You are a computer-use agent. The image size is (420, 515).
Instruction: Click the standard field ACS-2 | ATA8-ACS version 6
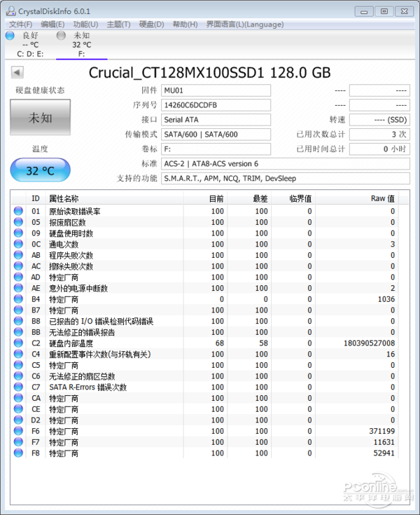[286, 163]
